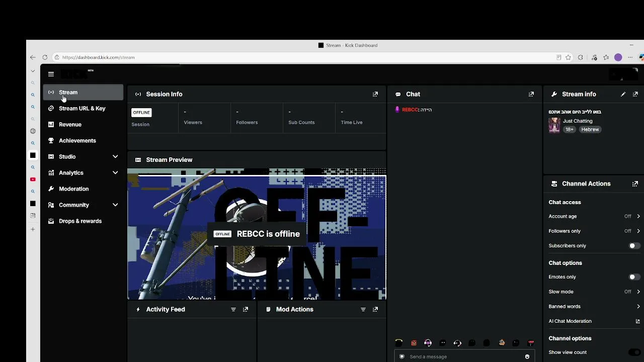The height and width of the screenshot is (362, 644).
Task: Click AI Chat Moderation label
Action: click(570, 321)
